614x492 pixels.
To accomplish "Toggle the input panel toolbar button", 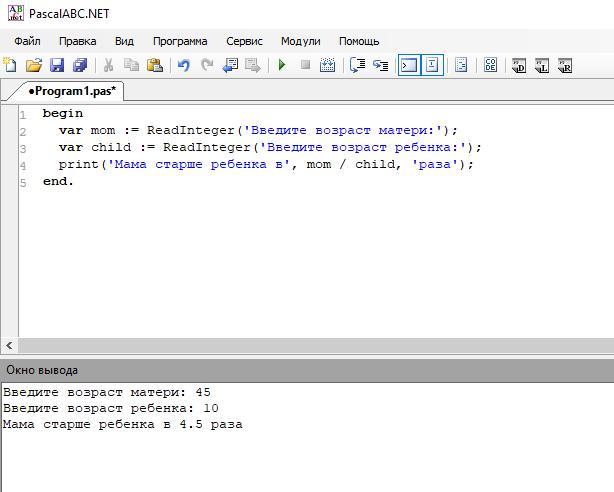I will pos(432,65).
